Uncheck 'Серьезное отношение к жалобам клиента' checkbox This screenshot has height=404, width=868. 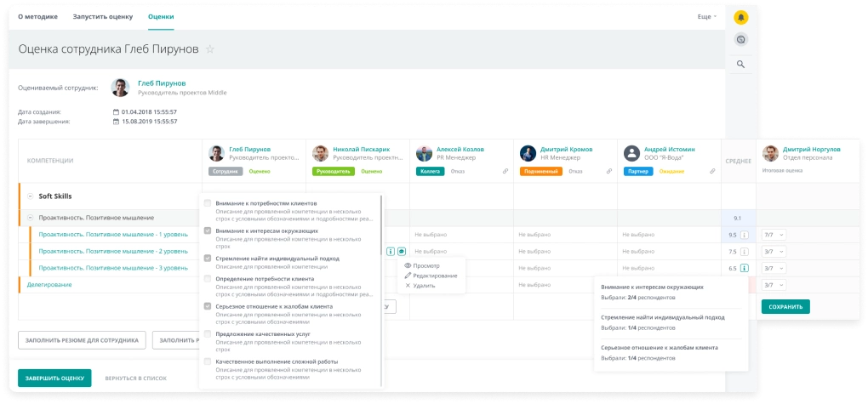tap(208, 306)
